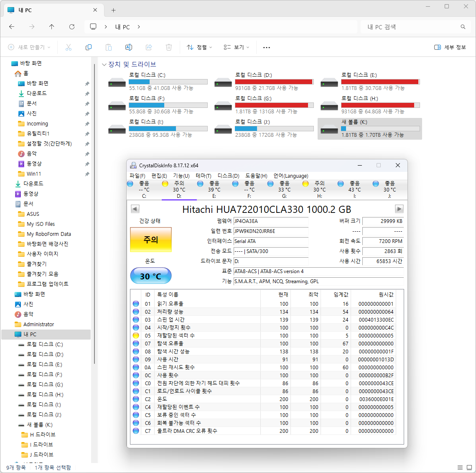Select the D: caution disk tab

point(179,189)
